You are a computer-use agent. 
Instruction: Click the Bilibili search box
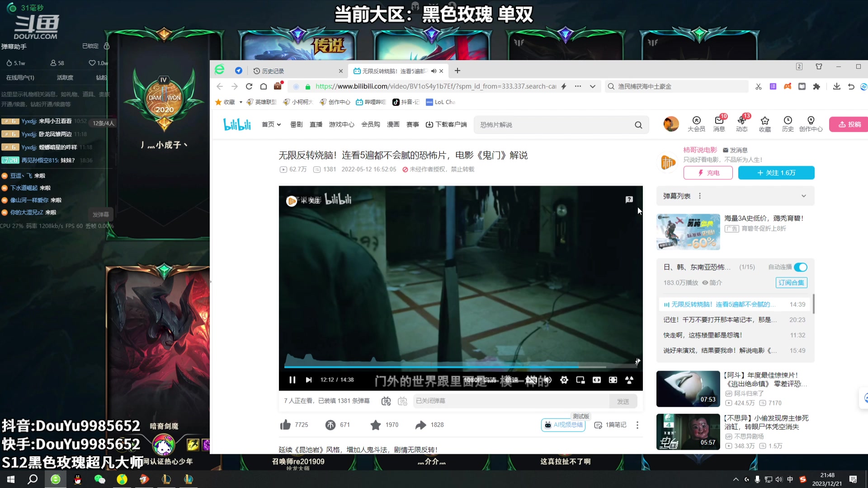click(x=554, y=125)
